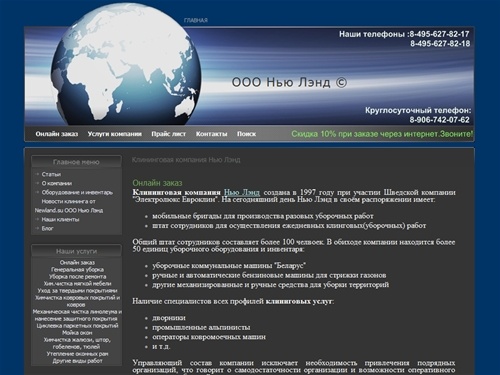
Task: Click bullet text штат сотрудников
Action: [x=289, y=226]
